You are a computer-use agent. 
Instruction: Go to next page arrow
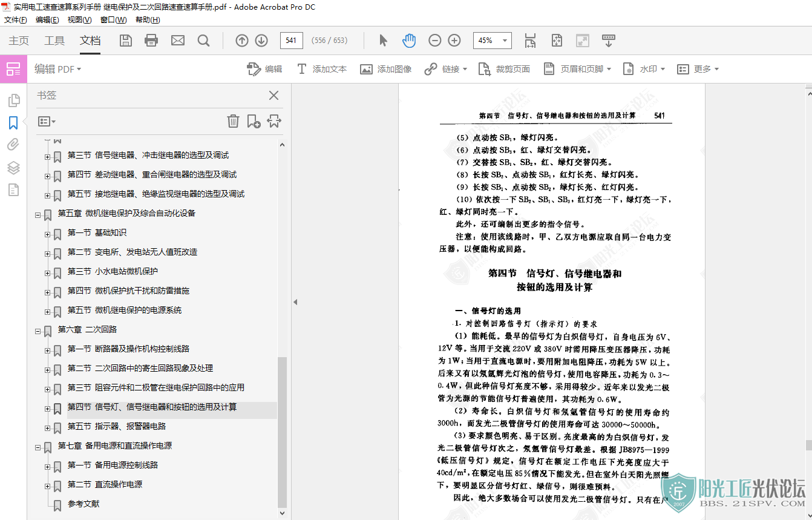pyautogui.click(x=261, y=41)
